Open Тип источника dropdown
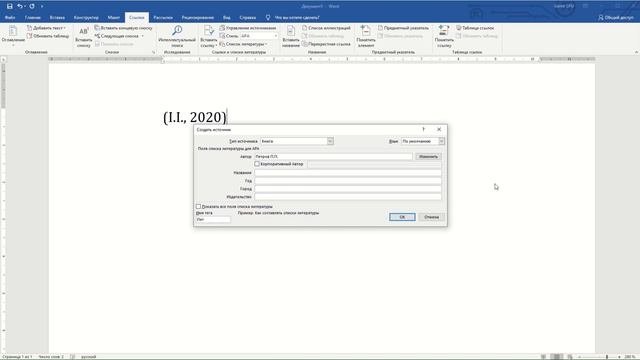Viewport: 640px width, 360px height. [330, 141]
